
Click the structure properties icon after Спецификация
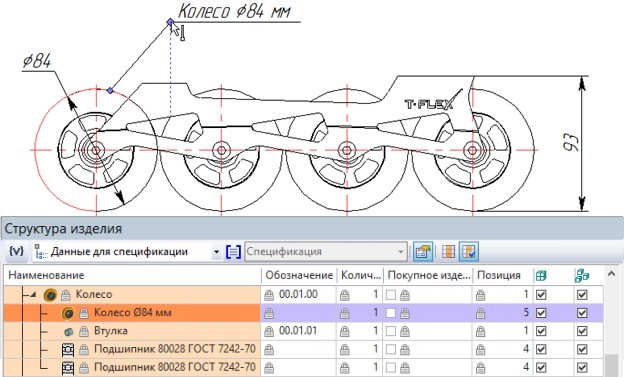[423, 252]
